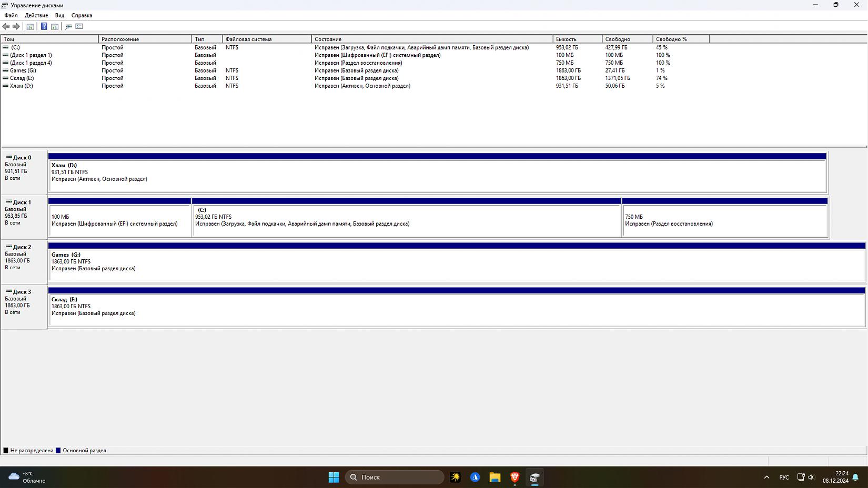Screen dimensions: 868x488
Task: Open Brave browser from the taskbar
Action: click(514, 477)
